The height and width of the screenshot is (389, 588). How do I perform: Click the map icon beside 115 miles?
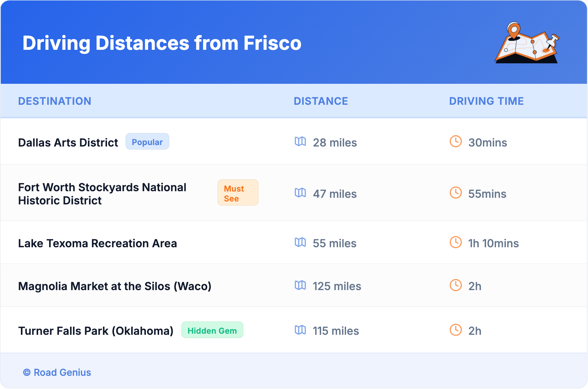pyautogui.click(x=300, y=330)
